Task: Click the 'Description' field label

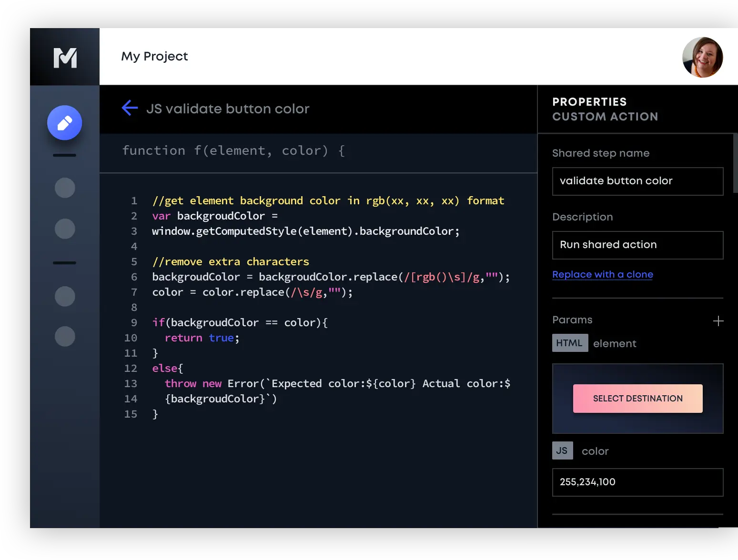Action: point(582,217)
